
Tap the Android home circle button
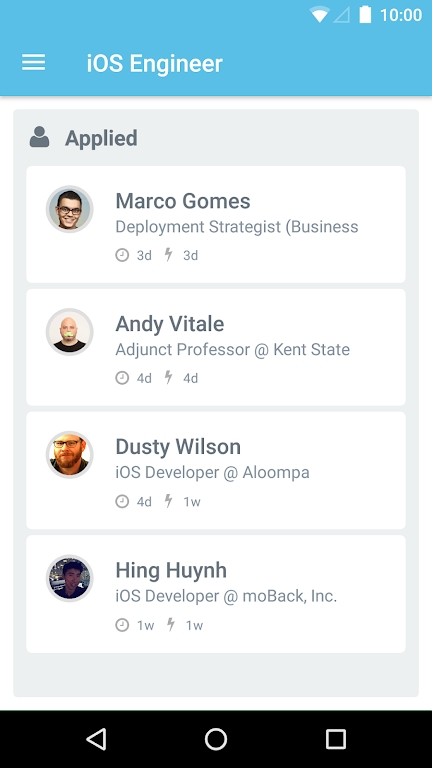pyautogui.click(x=216, y=739)
